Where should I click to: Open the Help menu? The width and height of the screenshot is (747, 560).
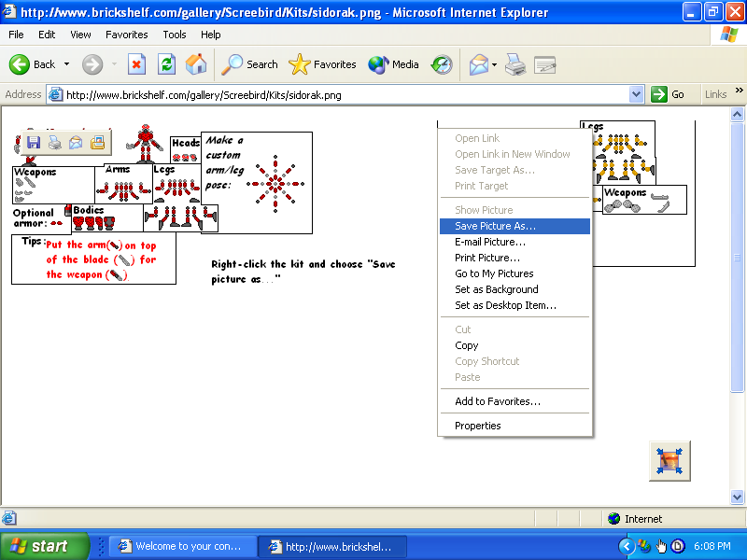pyautogui.click(x=211, y=35)
